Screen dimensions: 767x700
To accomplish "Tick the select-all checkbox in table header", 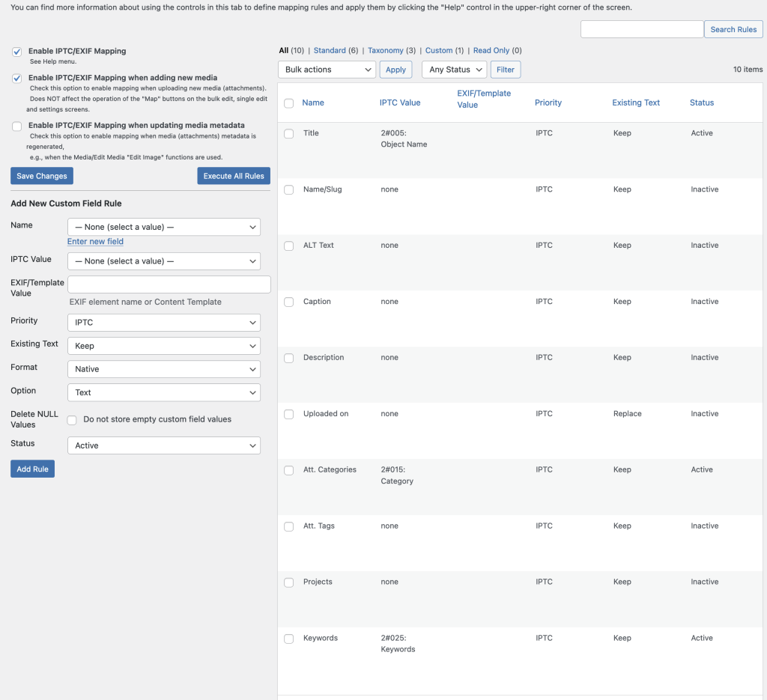I will pos(289,103).
